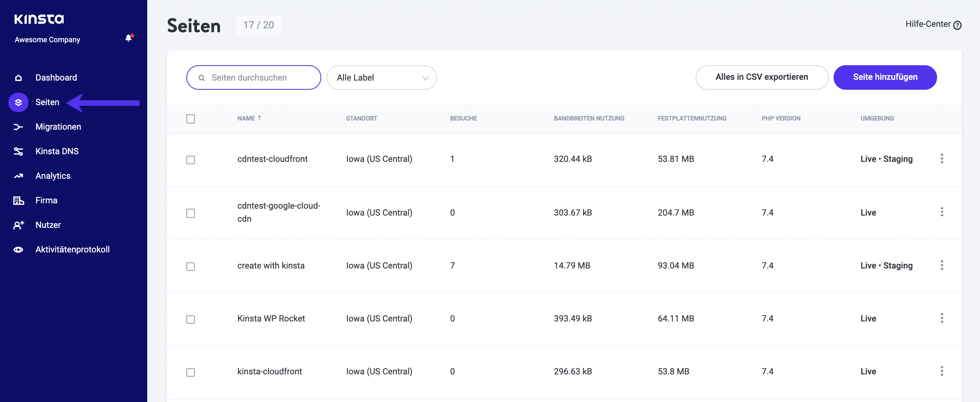
Task: Select the checkbox for cdntest-cloudfront
Action: (191, 160)
